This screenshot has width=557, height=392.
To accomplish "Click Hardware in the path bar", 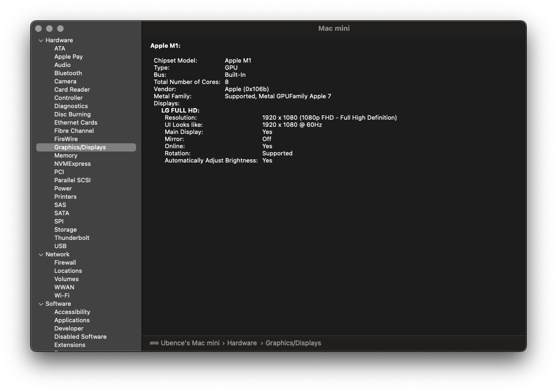I will [242, 343].
